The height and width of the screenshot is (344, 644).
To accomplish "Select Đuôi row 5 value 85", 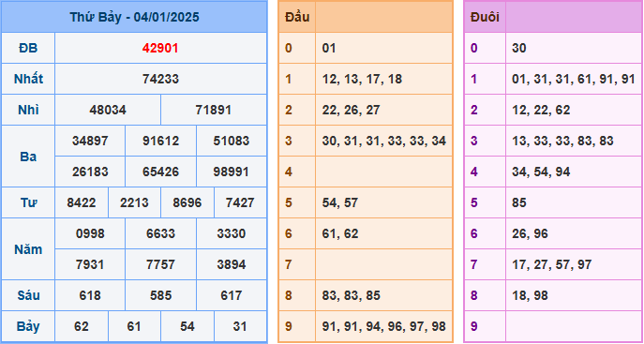I will click(519, 202).
